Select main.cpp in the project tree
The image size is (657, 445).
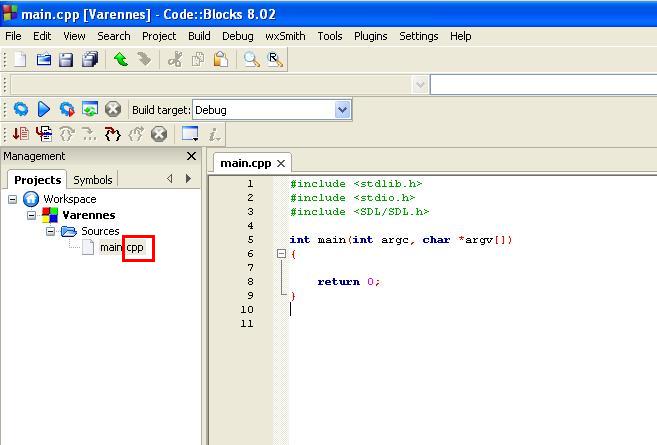pos(122,248)
